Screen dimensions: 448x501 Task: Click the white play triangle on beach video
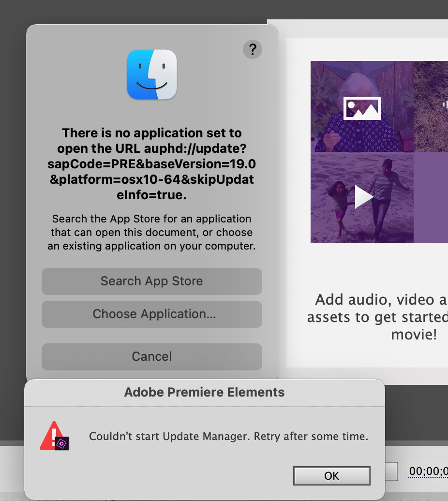[x=364, y=197]
